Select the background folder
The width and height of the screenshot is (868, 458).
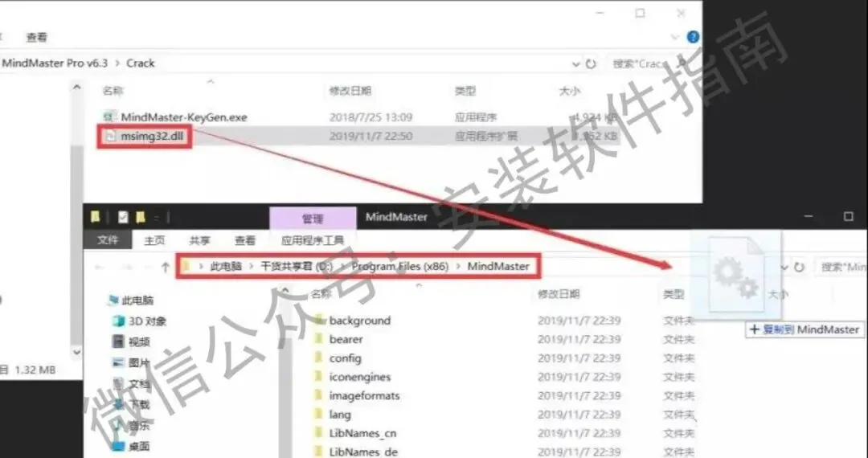(360, 321)
